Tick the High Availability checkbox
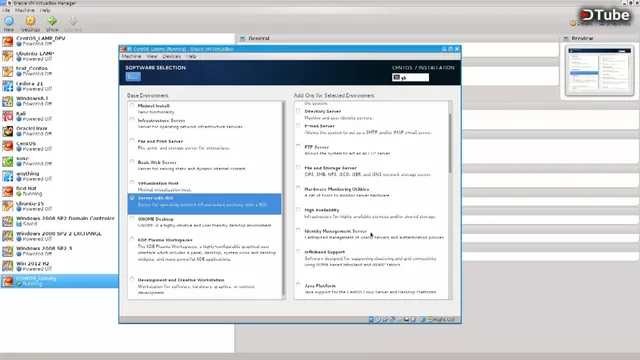Screen dimensions: 640x360 coord(298,209)
